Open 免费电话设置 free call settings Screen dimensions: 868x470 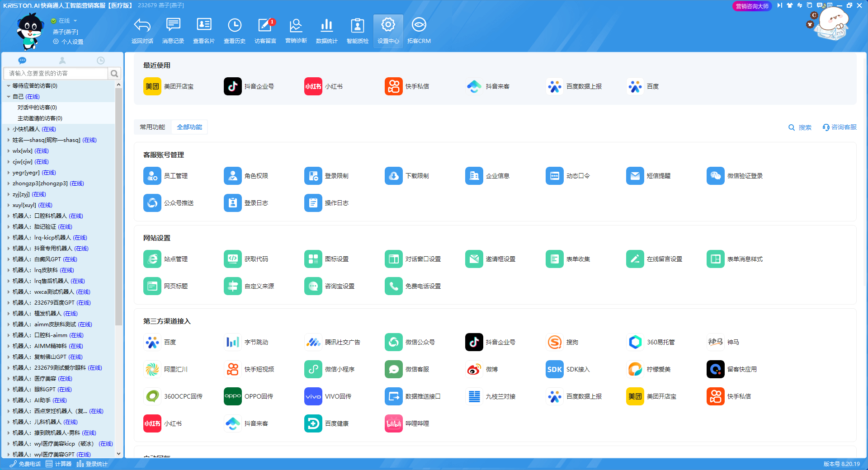click(413, 286)
